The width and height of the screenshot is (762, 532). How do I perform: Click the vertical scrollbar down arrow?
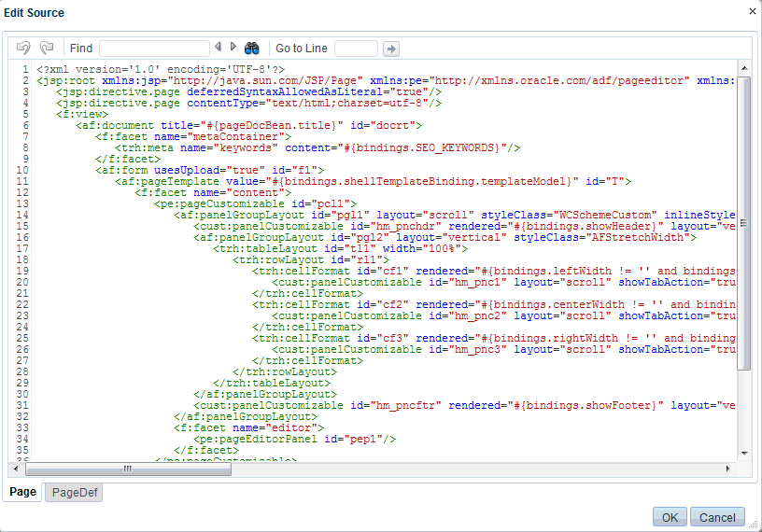point(744,454)
